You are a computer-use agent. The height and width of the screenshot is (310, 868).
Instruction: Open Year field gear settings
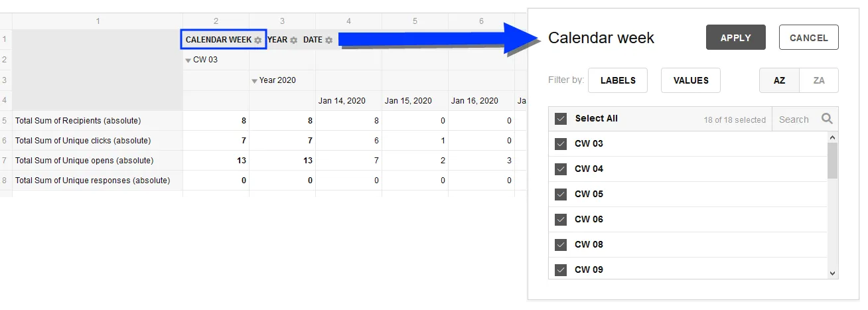tap(293, 40)
